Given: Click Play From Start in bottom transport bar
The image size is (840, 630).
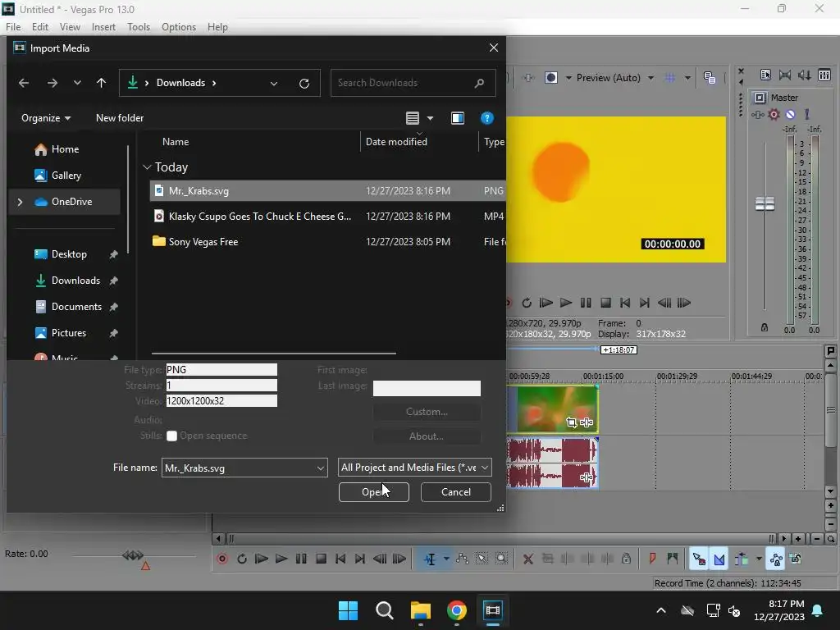Looking at the screenshot, I should [x=262, y=559].
